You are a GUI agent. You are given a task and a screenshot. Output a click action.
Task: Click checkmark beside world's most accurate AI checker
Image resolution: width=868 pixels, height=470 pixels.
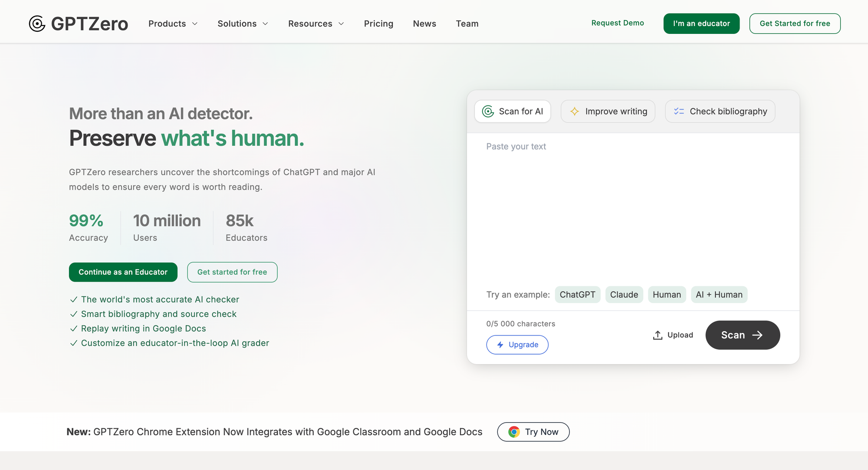[x=73, y=299]
